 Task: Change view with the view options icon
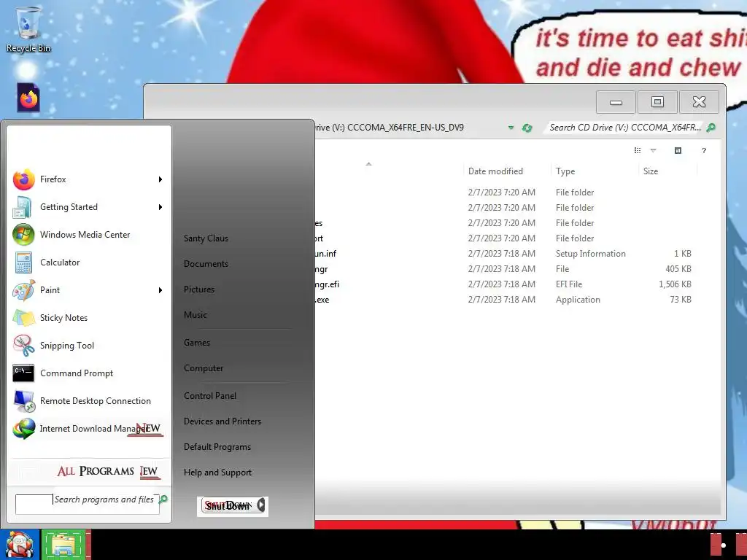[x=638, y=150]
